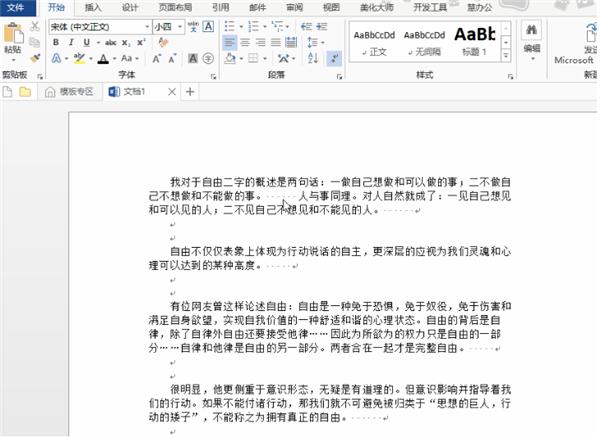
Task: Click the Paste clipboard icon
Action: point(13,34)
